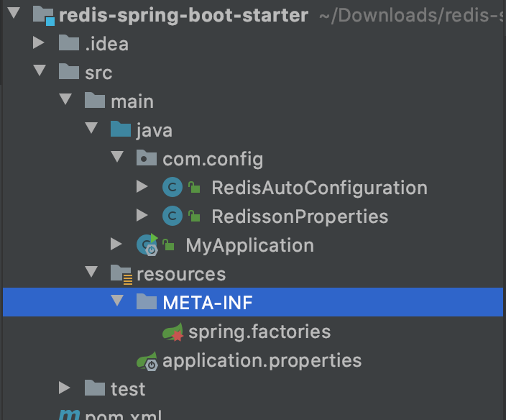This screenshot has height=420, width=506.
Task: Open the RedisAutoConfiguration class
Action: click(x=319, y=188)
